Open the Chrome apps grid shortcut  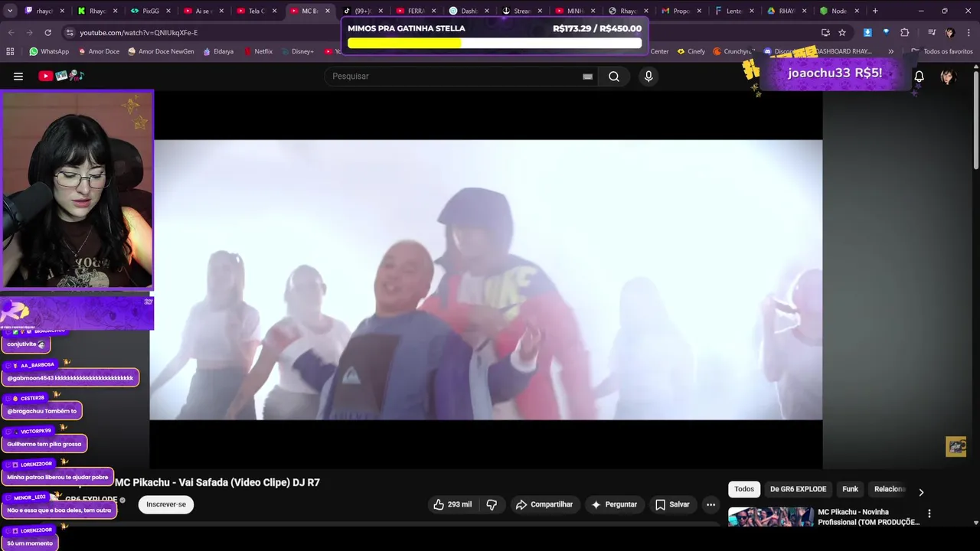pos(10,51)
